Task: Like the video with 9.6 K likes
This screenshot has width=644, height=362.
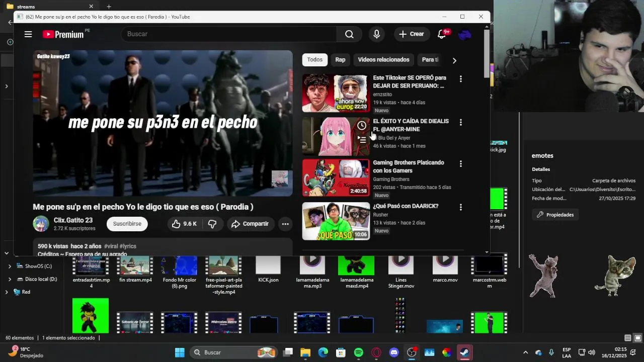Action: click(x=184, y=224)
